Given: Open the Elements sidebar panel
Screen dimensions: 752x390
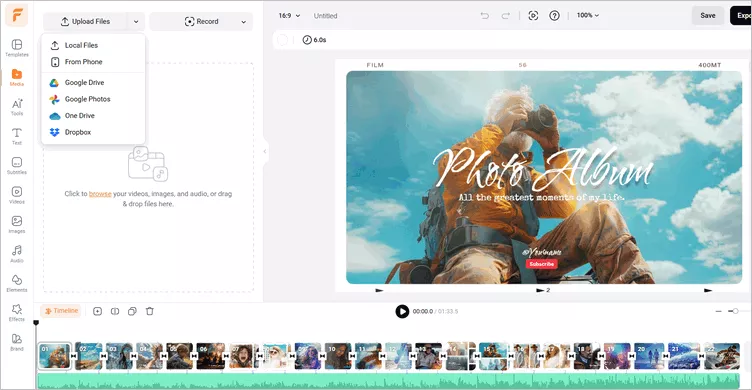Looking at the screenshot, I should pyautogui.click(x=17, y=283).
